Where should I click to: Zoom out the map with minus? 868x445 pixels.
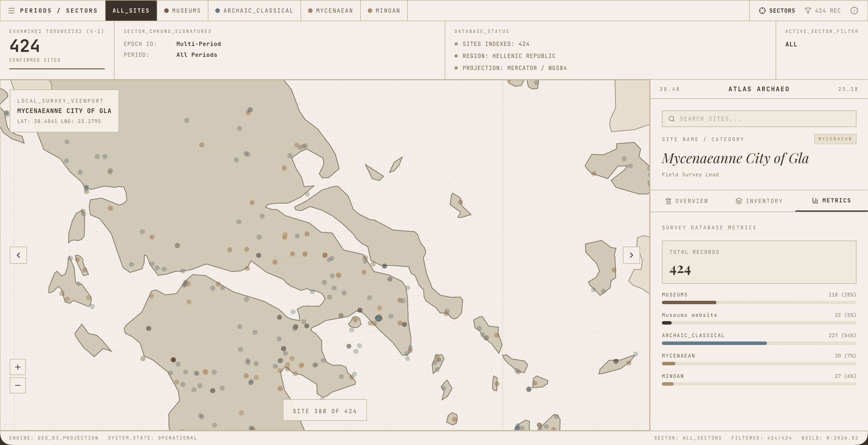18,385
